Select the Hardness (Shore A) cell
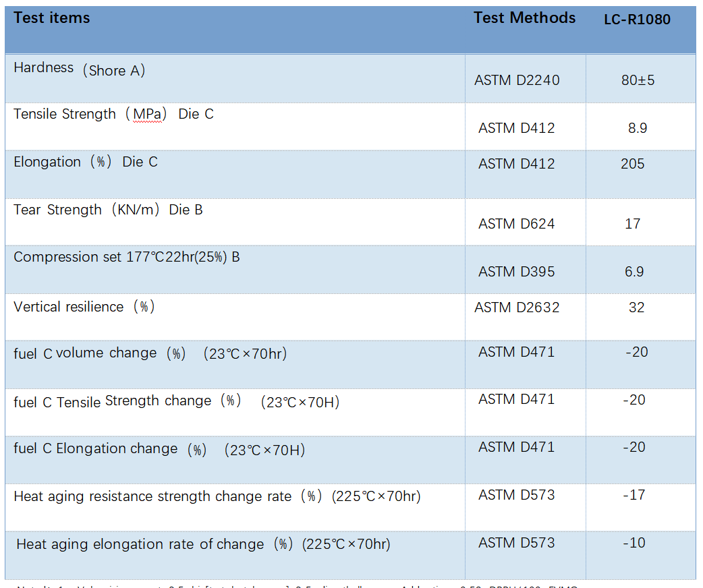The width and height of the screenshot is (703, 588). click(x=80, y=69)
